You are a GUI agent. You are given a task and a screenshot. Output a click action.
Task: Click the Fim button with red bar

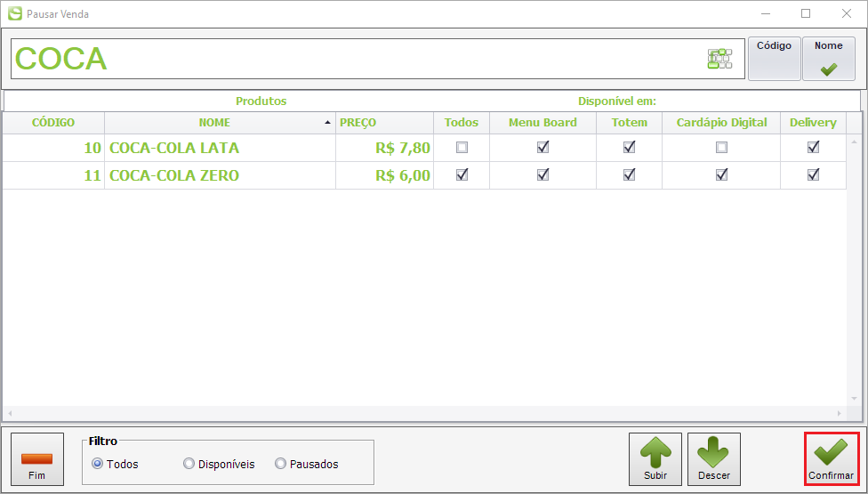click(x=37, y=459)
